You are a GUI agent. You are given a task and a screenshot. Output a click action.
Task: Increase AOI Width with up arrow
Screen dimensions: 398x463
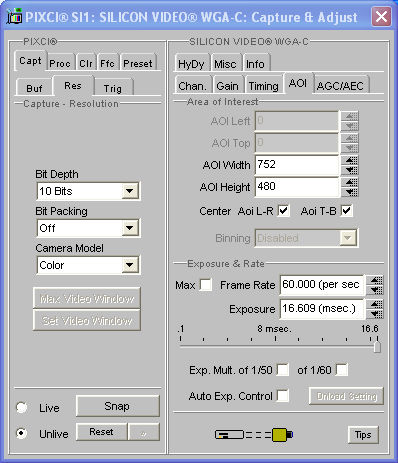[x=350, y=160]
